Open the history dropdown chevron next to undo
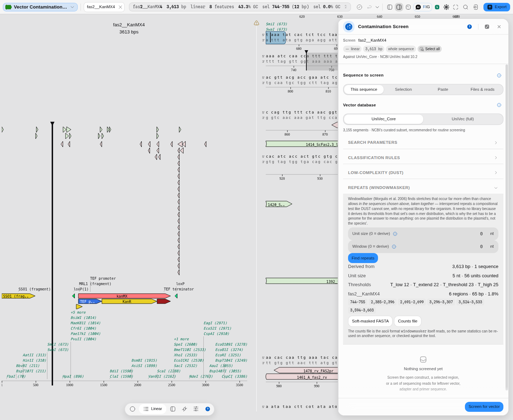 pyautogui.click(x=377, y=7)
